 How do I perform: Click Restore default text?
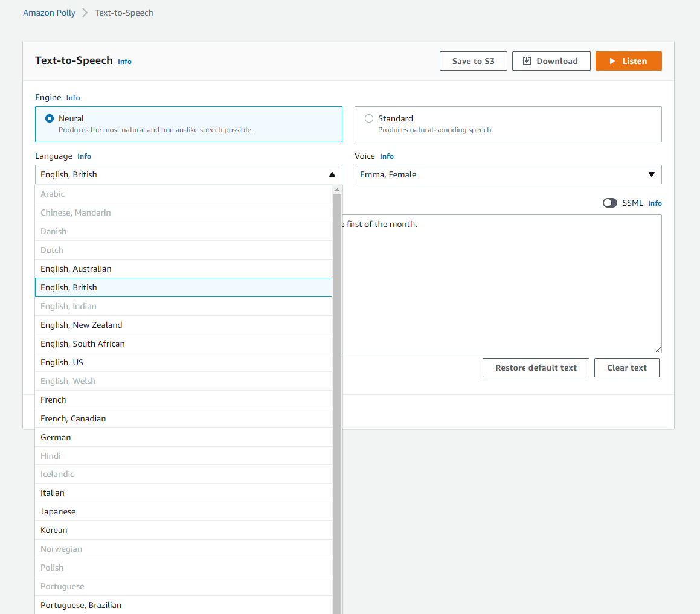click(x=536, y=368)
